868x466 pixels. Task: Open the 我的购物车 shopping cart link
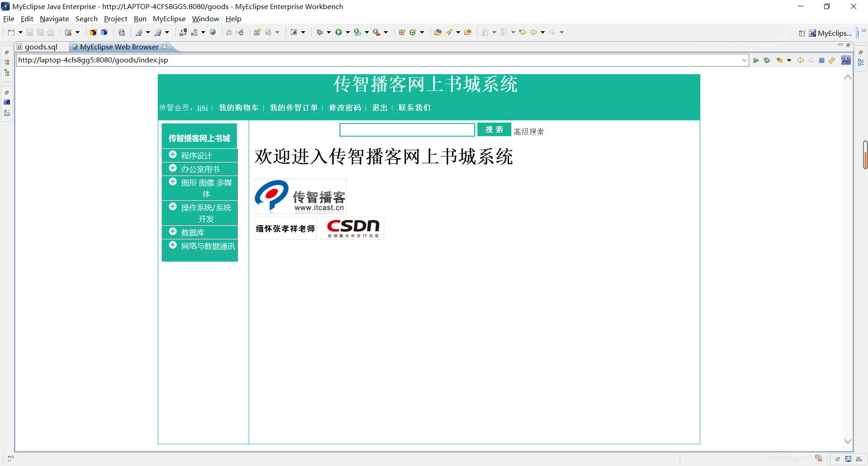pyautogui.click(x=239, y=108)
